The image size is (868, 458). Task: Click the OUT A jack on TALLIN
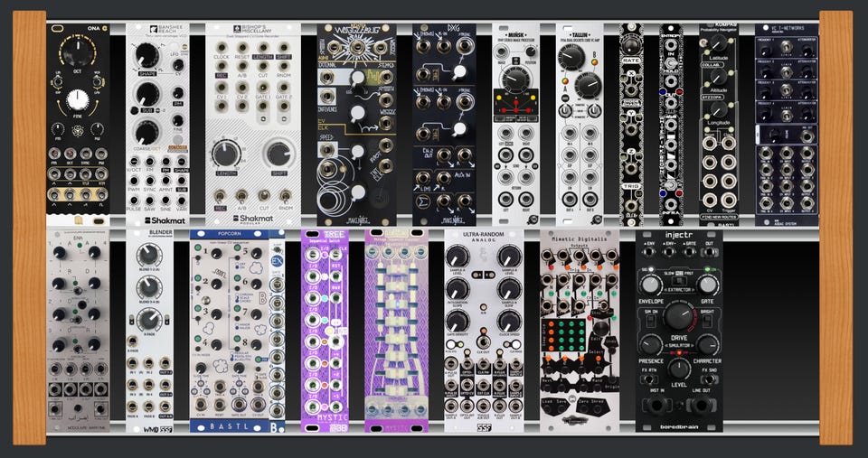point(569,200)
